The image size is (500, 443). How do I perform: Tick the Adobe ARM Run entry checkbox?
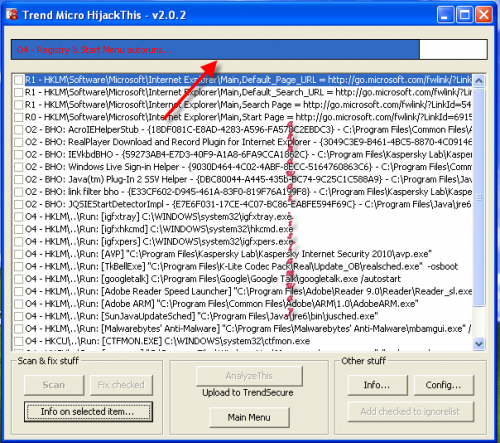19,304
